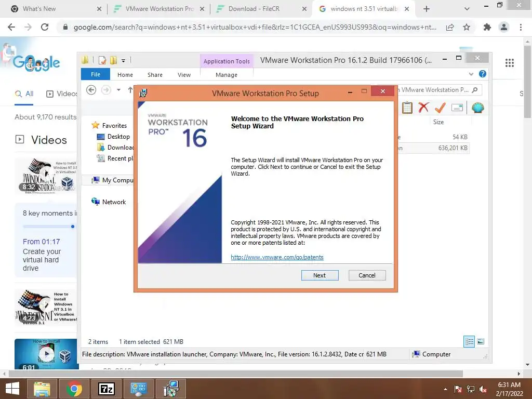This screenshot has width=532, height=399.
Task: Switch Explorer to details view icon
Action: [x=469, y=342]
